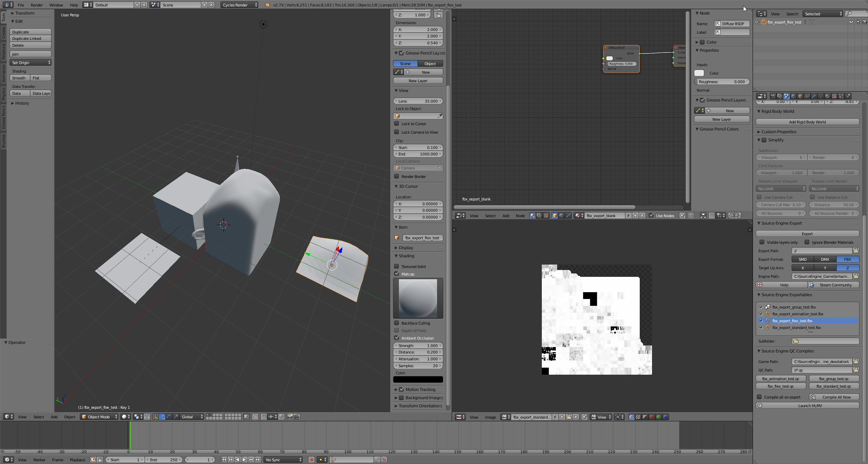Screen dimensions: 868x464
Task: Expand the History panel in the toolshelf
Action: pos(21,103)
